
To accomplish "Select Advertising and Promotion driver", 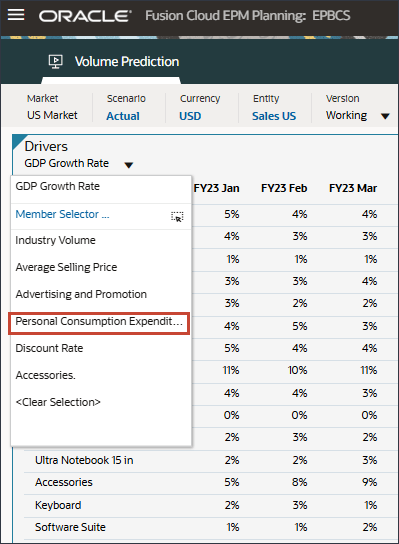I will point(81,294).
